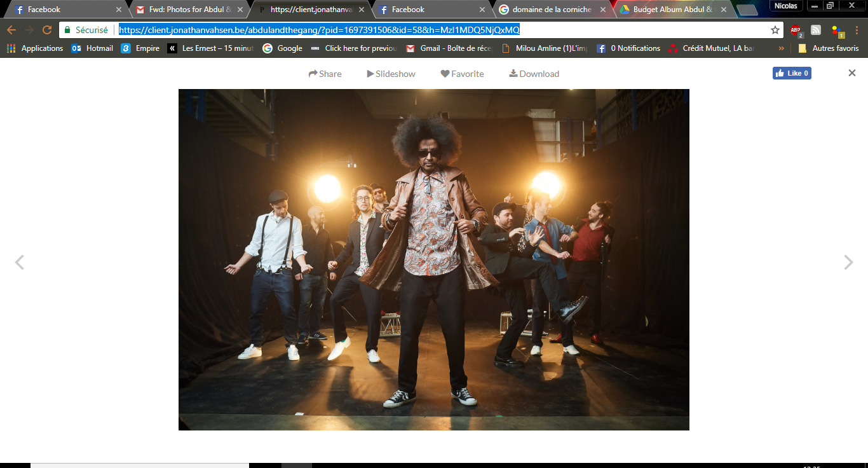Click the URL address bar
This screenshot has height=468, width=868.
pyautogui.click(x=413, y=30)
